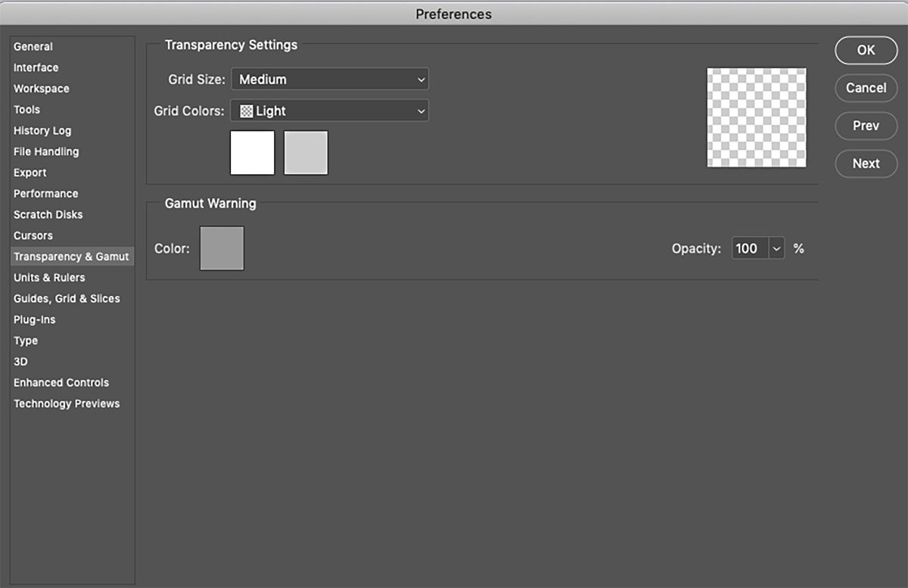Viewport: 908px width, 588px height.
Task: Open the Grid Colors dropdown
Action: click(x=329, y=110)
